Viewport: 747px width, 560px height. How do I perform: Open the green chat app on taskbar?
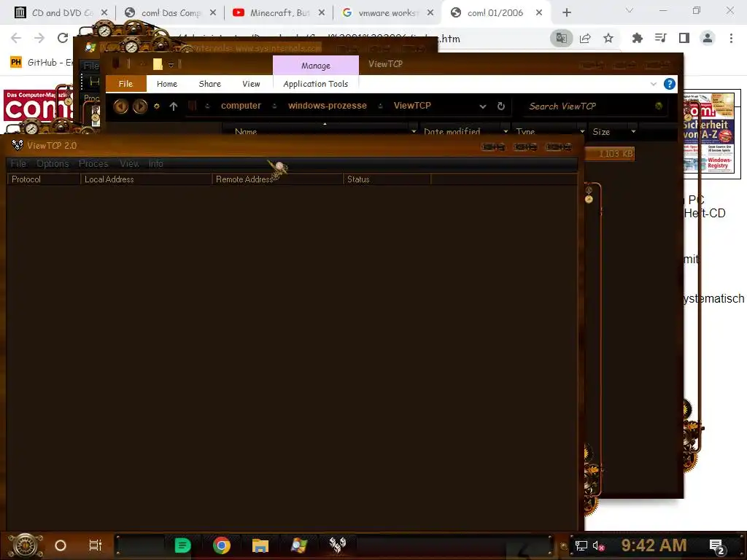tap(182, 545)
